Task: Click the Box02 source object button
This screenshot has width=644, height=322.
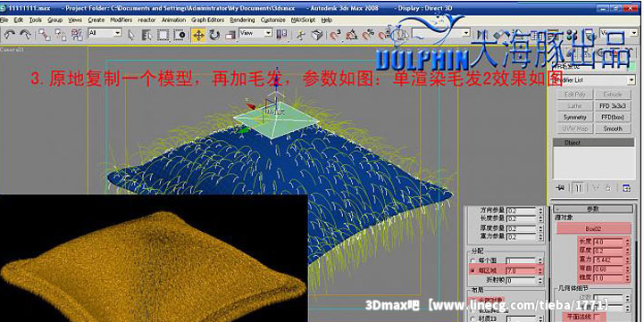Action: click(593, 229)
